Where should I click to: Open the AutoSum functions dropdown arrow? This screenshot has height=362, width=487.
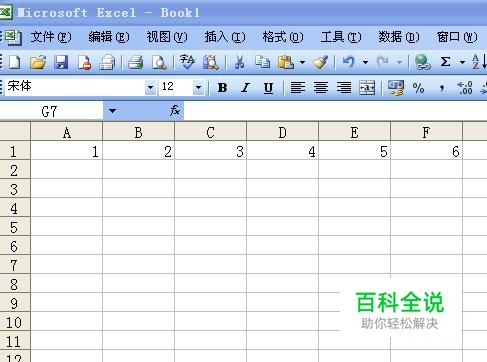coord(462,62)
